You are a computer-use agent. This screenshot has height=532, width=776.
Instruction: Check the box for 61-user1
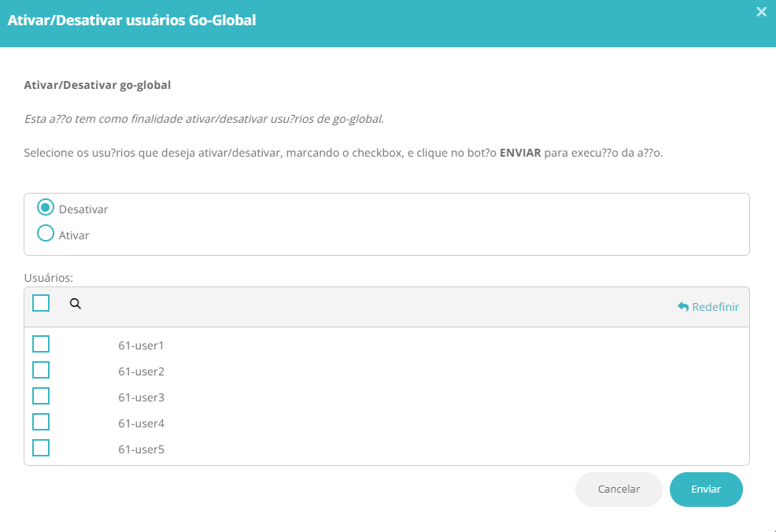pos(41,344)
